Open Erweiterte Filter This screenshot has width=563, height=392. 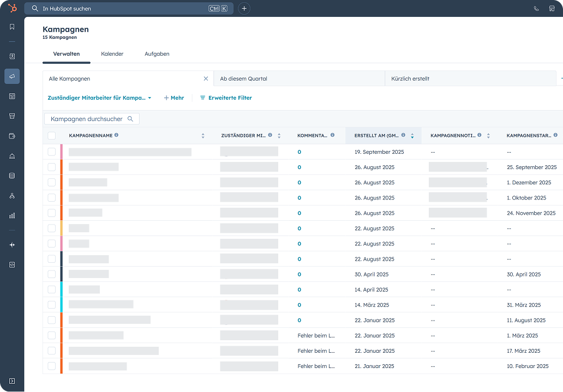tap(226, 98)
